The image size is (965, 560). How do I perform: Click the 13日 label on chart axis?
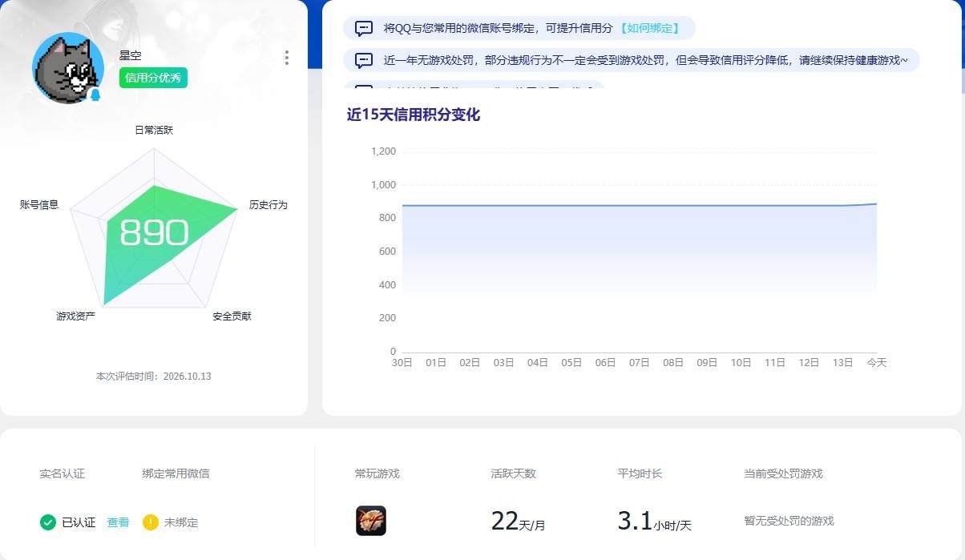(842, 363)
